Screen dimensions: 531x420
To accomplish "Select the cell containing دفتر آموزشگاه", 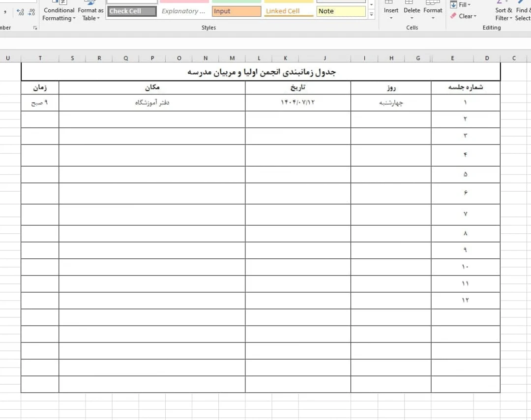I will (152, 103).
